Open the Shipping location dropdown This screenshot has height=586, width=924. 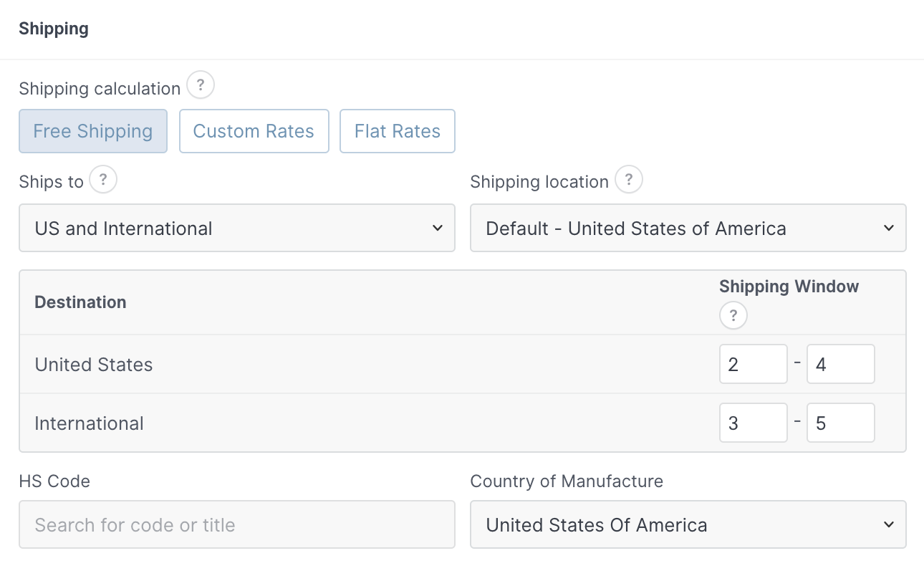[688, 228]
